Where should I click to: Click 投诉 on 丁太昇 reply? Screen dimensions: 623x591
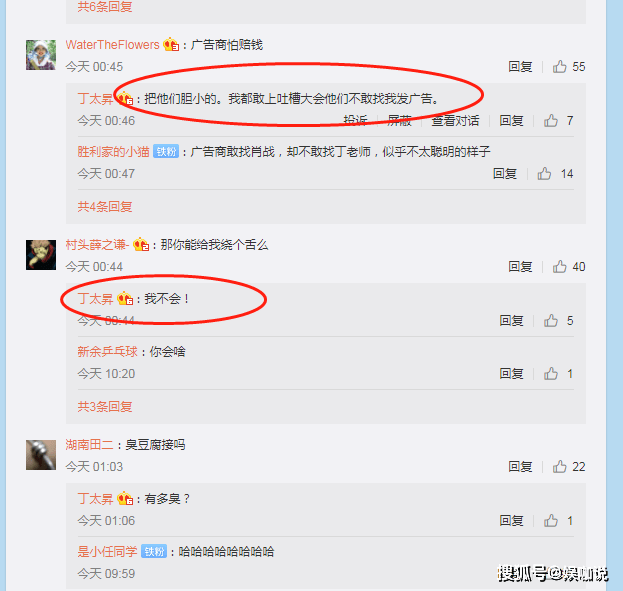click(355, 120)
